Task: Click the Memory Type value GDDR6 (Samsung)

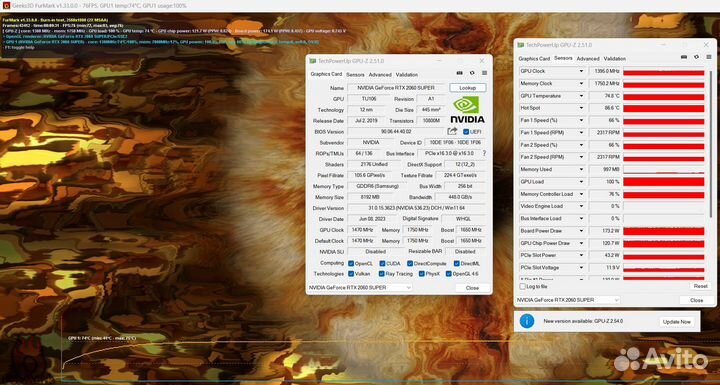Action: click(377, 187)
